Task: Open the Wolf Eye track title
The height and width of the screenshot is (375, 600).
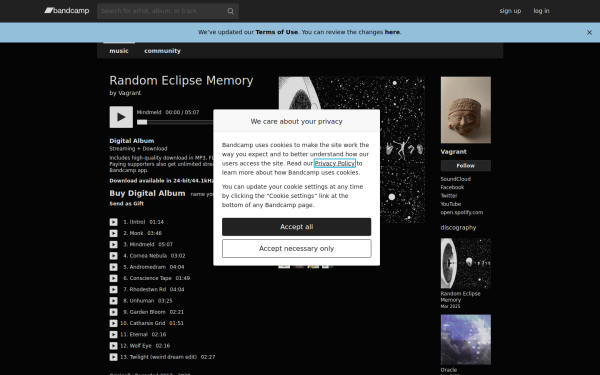Action: click(x=140, y=346)
